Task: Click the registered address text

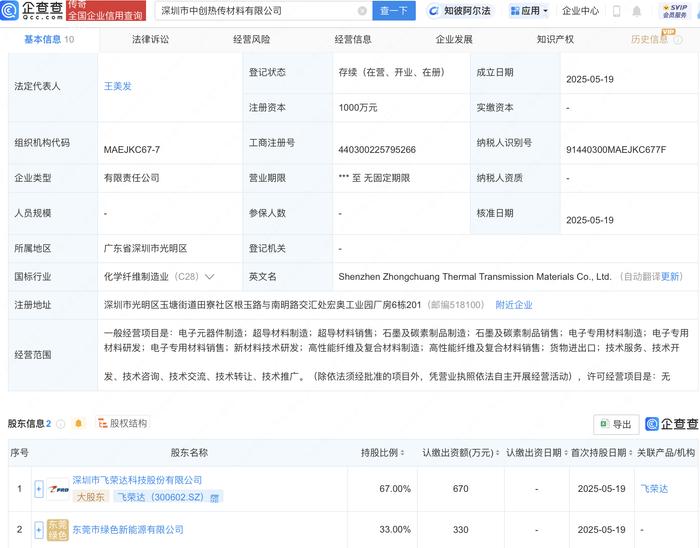Action: (x=262, y=305)
